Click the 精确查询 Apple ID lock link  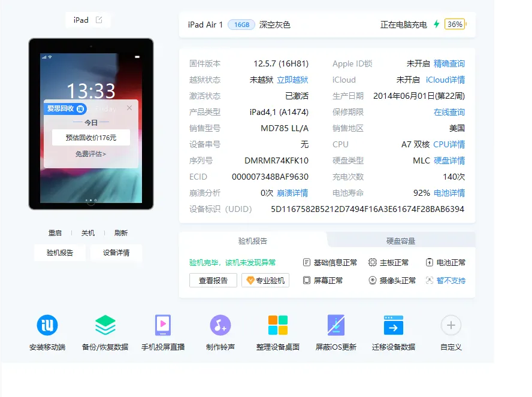pos(449,63)
